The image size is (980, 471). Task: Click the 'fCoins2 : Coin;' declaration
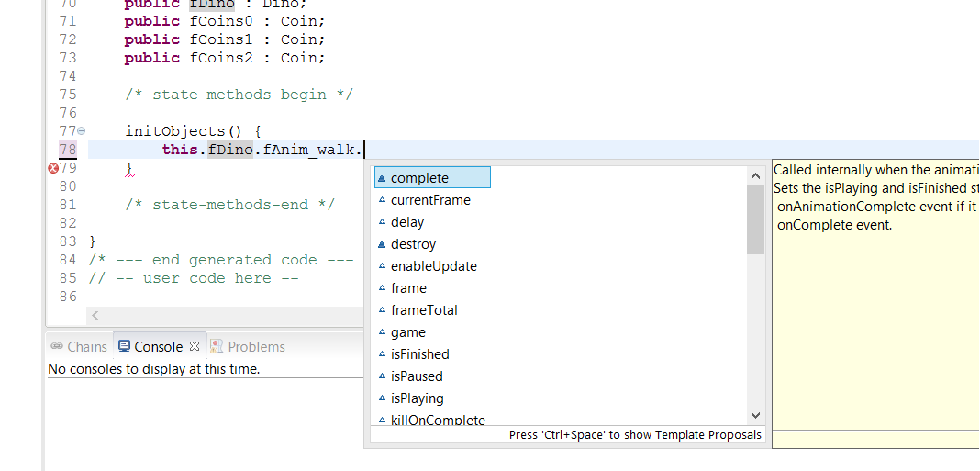[258, 58]
